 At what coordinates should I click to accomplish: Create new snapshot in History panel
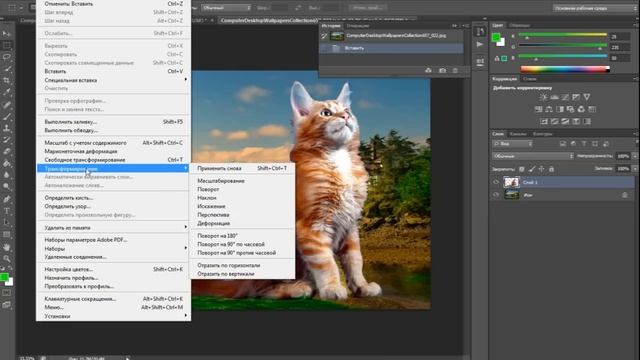coord(442,71)
